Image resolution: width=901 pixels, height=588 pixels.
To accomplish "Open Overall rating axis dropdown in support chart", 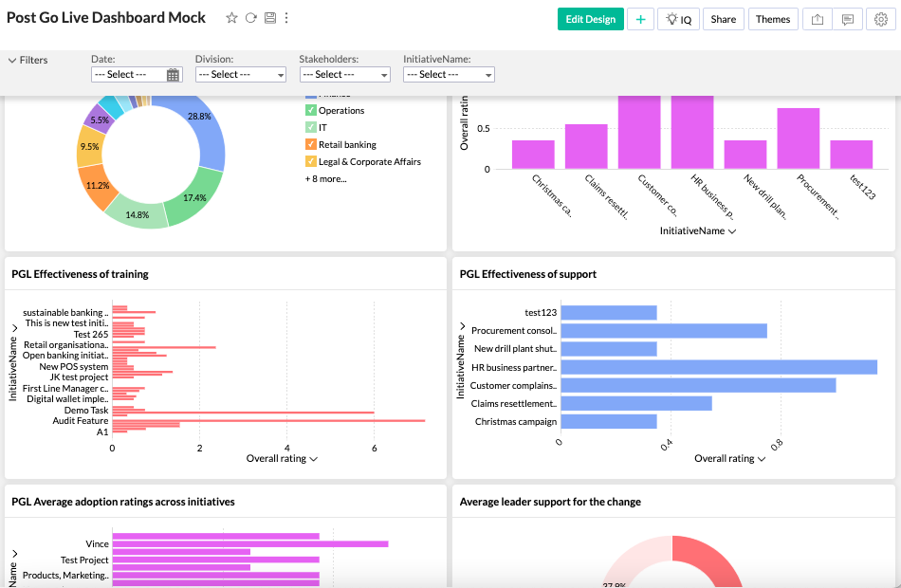I will tap(762, 459).
